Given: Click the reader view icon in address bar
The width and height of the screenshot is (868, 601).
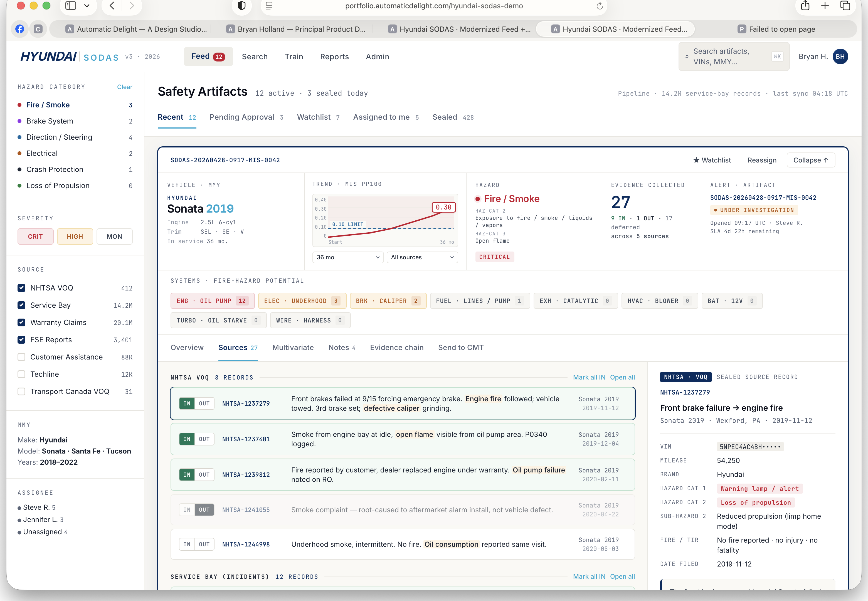Looking at the screenshot, I should 269,6.
